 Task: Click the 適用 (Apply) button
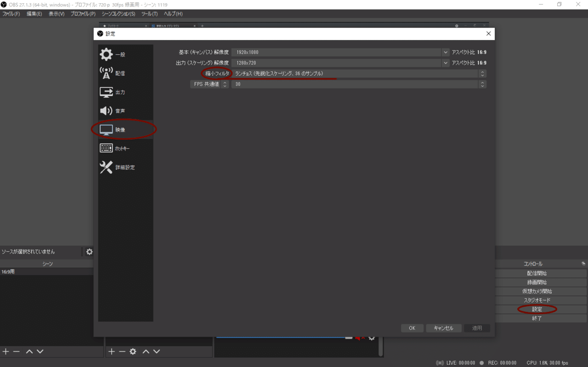point(477,328)
